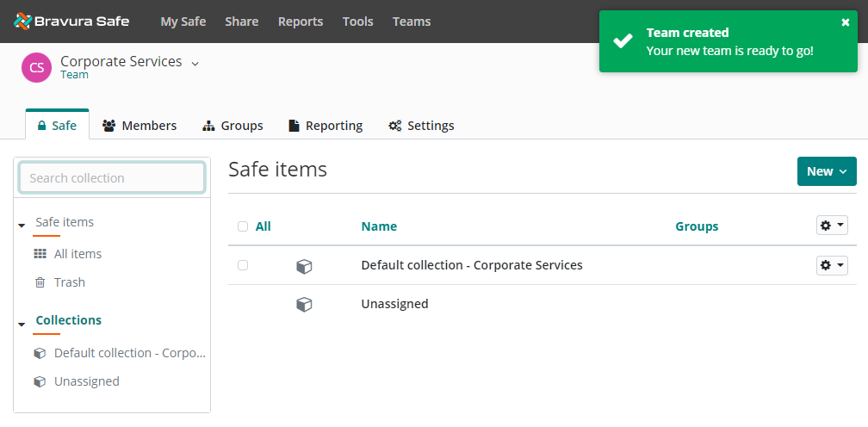Screen dimensions: 868x427
Task: Click the Bravura Safe logo
Action: point(71,22)
